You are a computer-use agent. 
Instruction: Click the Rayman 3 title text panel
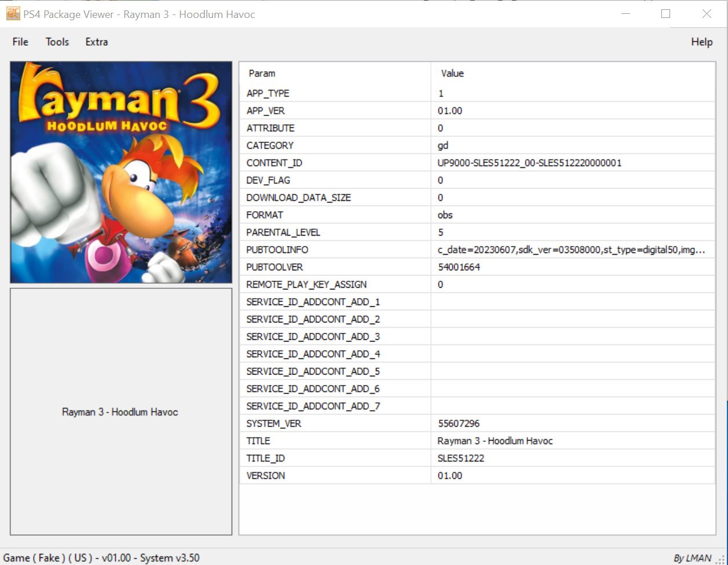click(120, 412)
